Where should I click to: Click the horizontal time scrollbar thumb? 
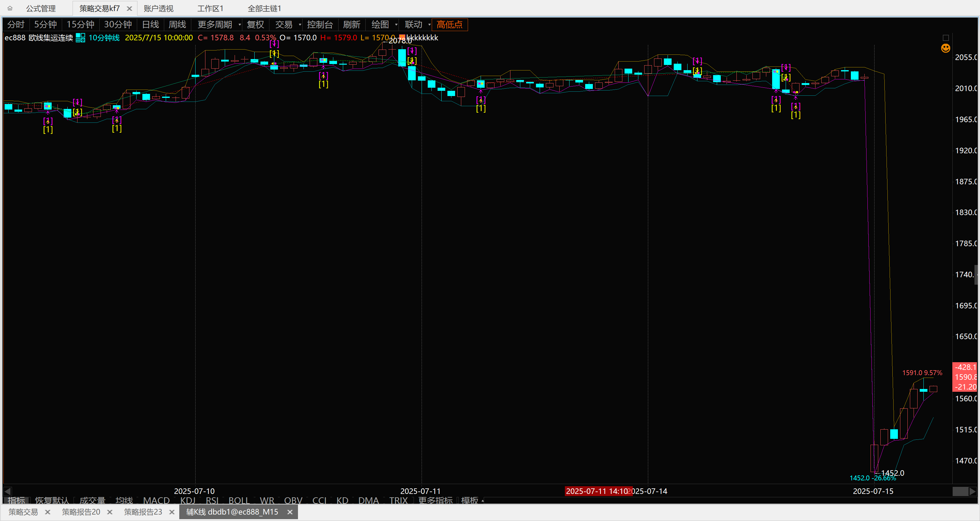pos(960,491)
